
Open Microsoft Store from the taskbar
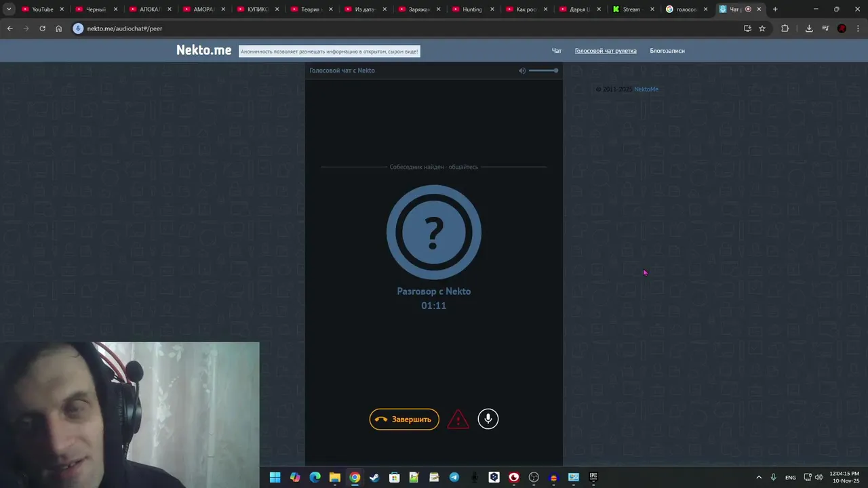click(x=394, y=477)
